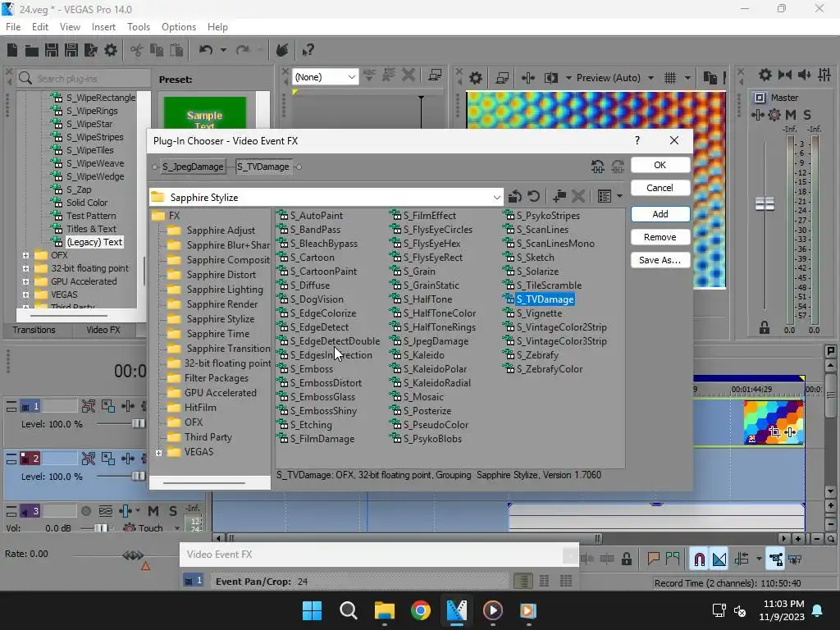Click Move plug-in left icon in chooser
840x630 pixels.
pos(597,167)
